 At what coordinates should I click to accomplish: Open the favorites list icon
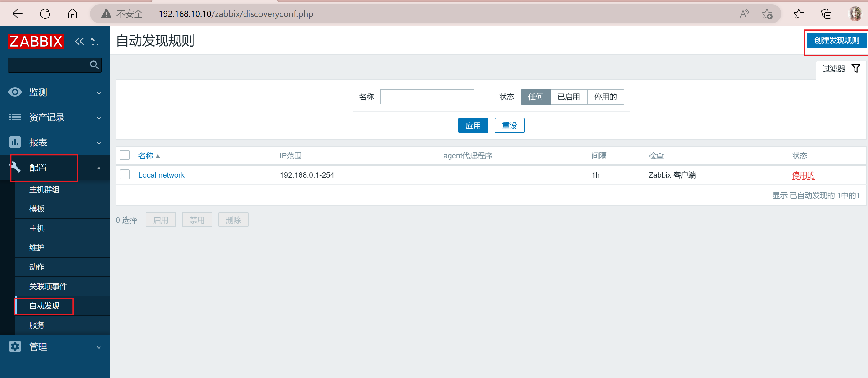coord(799,14)
